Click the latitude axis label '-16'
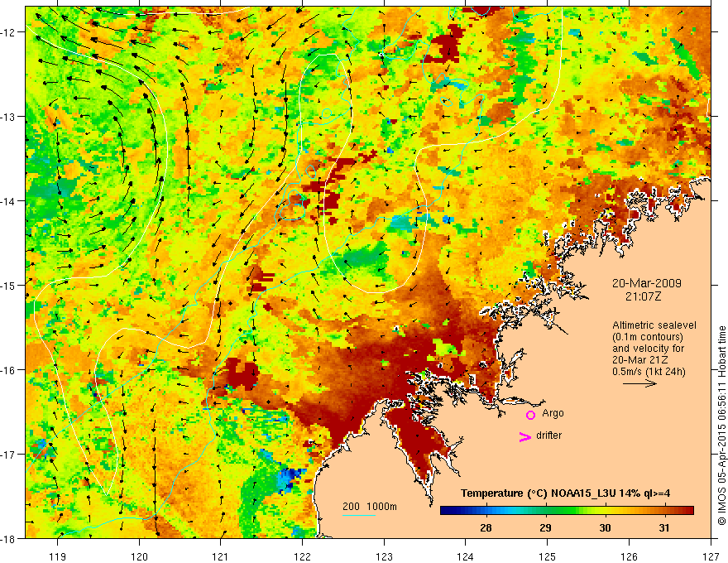Screen dimensions: 728x563 [9, 370]
